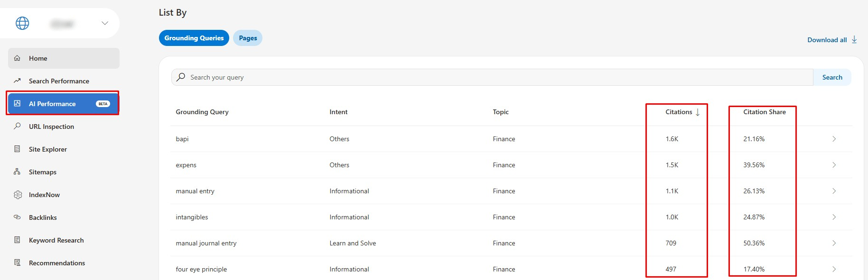This screenshot has width=868, height=280.
Task: Open Sitemaps page
Action: [x=64, y=172]
